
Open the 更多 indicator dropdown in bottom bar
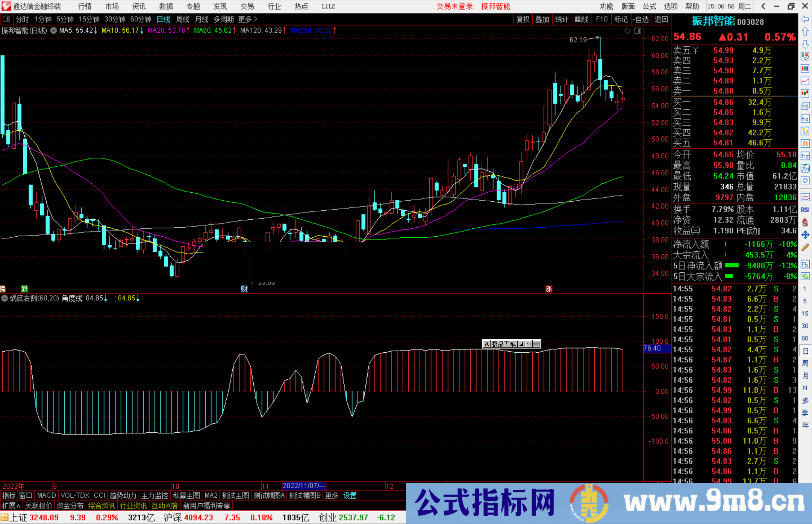click(x=331, y=495)
